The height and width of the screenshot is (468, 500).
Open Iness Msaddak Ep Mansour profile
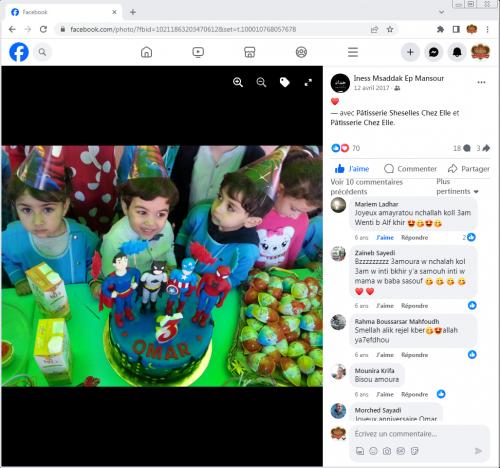[x=399, y=78]
